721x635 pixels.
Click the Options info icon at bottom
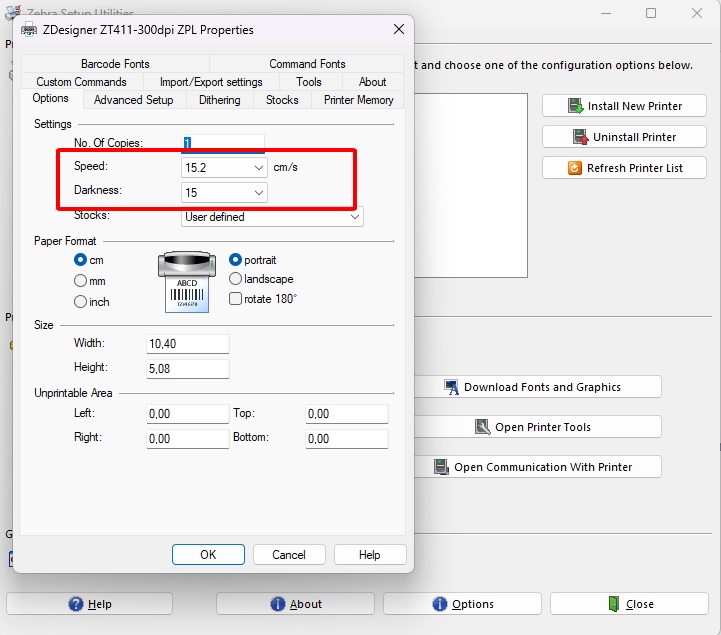click(440, 604)
